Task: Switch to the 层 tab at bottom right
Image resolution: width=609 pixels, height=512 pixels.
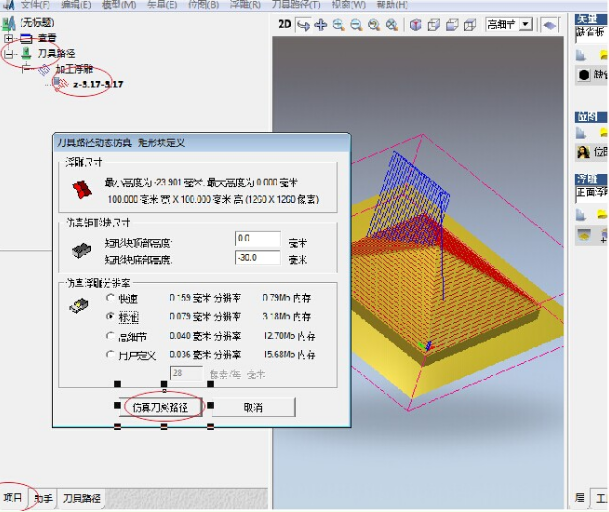Action: (x=580, y=498)
